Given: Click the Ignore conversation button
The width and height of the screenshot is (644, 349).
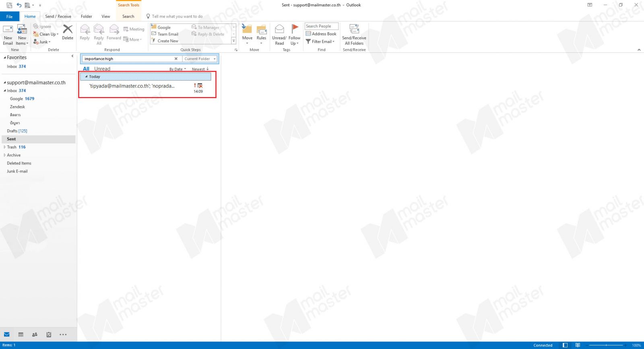Looking at the screenshot, I should [x=42, y=27].
